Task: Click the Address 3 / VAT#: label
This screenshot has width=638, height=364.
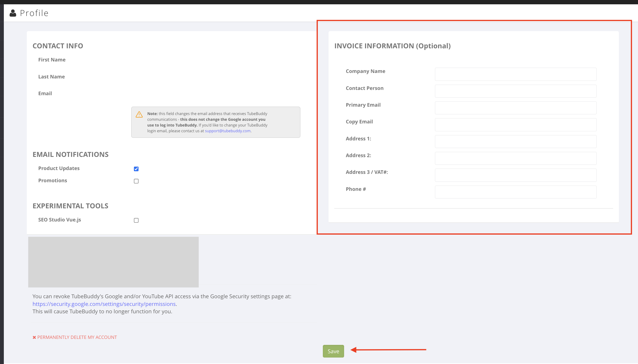Action: [x=367, y=172]
